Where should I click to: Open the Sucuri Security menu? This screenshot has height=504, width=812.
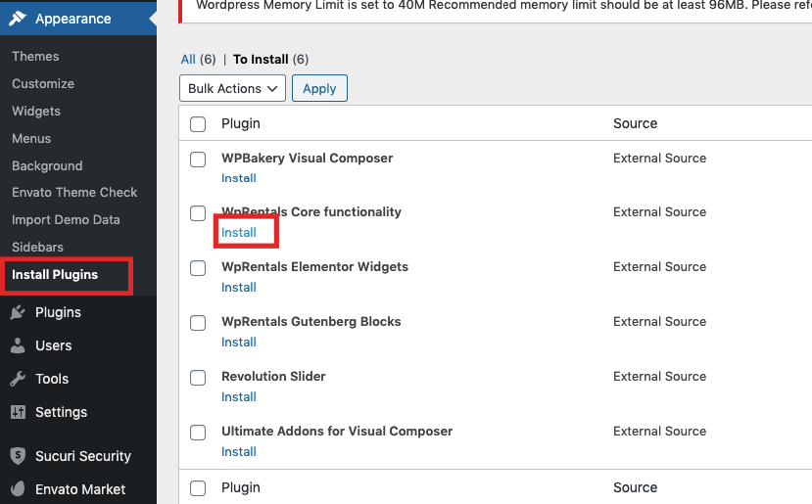coord(78,456)
